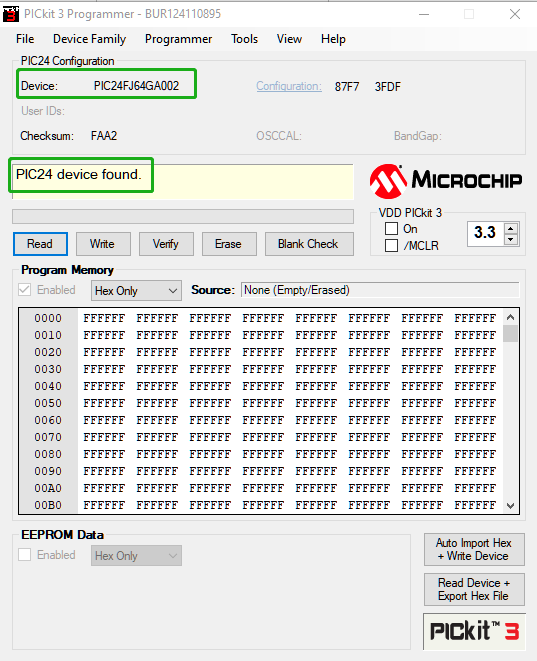Screen dimensions: 537x661
Task: Close the PICkit 3 Programmer window
Action: (515, 14)
